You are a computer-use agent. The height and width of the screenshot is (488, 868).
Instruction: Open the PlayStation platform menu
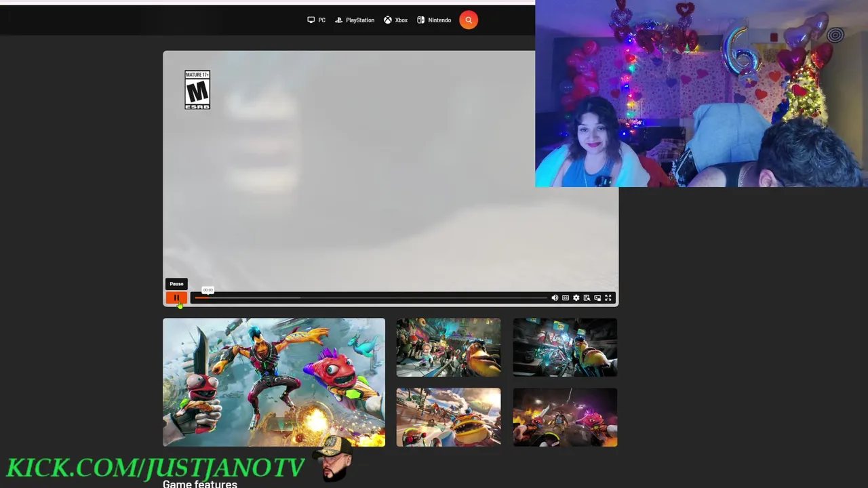355,20
